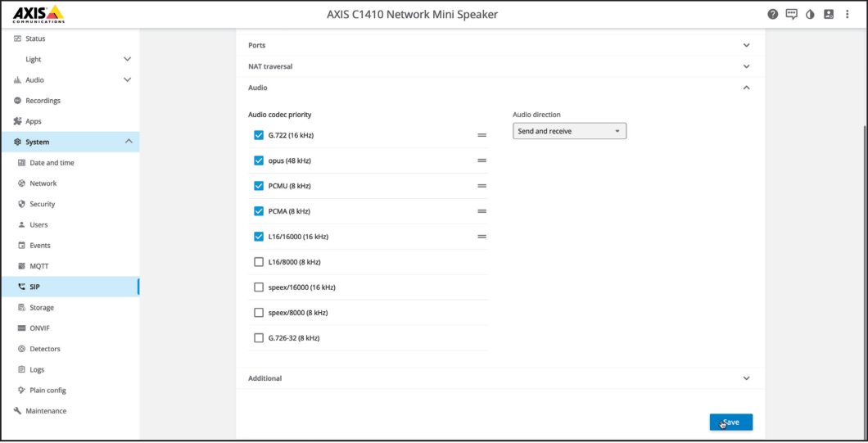Uncheck the opus (48 kHz) codec
Screen dimensions: 868x443
pos(259,160)
